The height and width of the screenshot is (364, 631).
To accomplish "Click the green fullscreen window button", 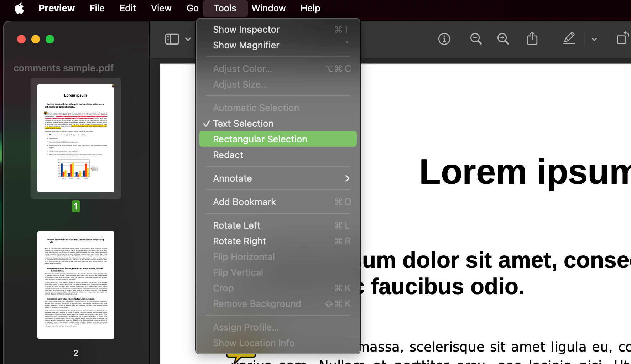I will 50,39.
